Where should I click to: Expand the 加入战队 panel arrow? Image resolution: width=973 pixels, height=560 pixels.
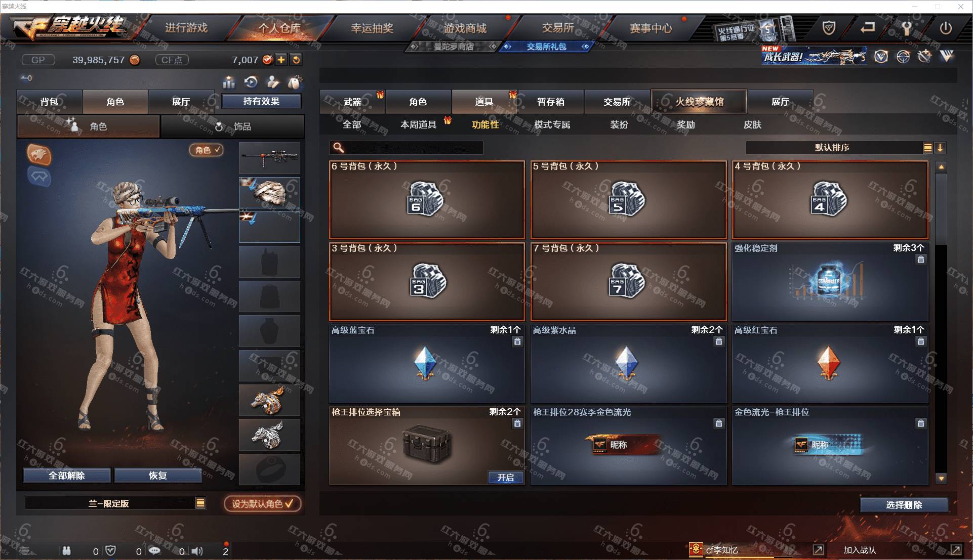(956, 550)
